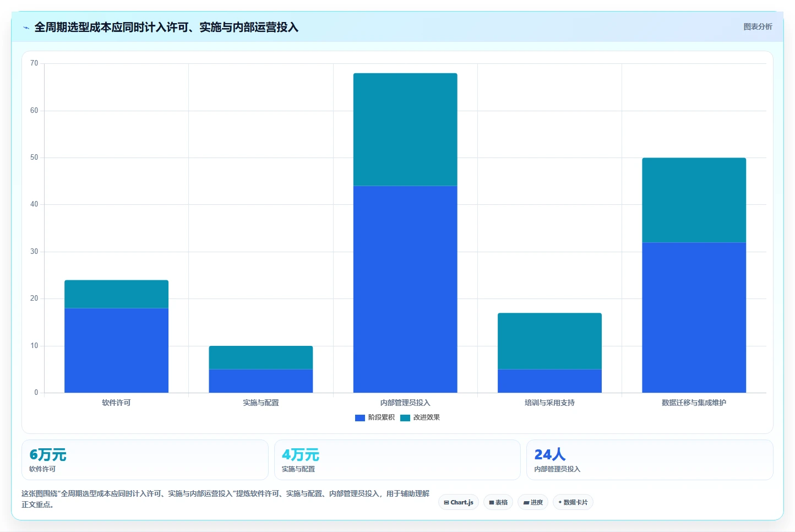This screenshot has width=795, height=532.
Task: Click the 改进效果 legend label
Action: 427,417
